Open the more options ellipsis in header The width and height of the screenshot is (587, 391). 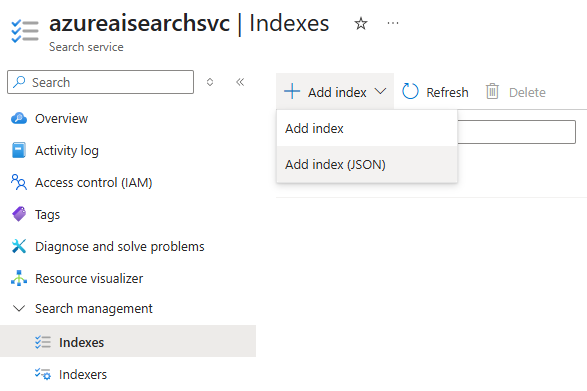coord(393,23)
